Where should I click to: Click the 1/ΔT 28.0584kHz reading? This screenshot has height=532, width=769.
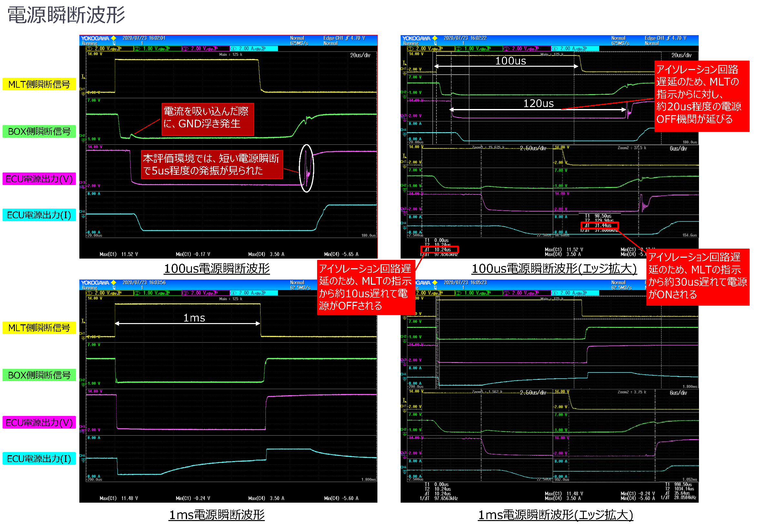coord(678,498)
